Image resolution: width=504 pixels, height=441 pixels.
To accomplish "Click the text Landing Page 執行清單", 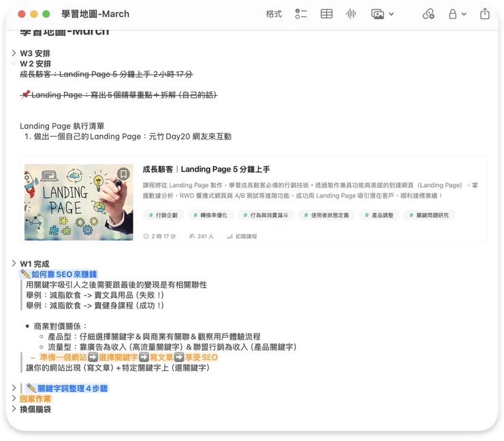I will pos(62,126).
